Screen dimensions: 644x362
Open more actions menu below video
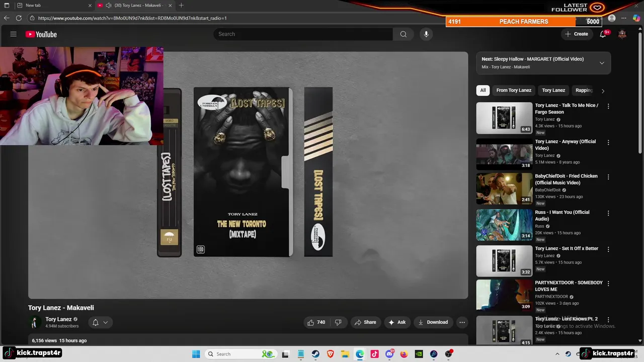click(x=462, y=322)
